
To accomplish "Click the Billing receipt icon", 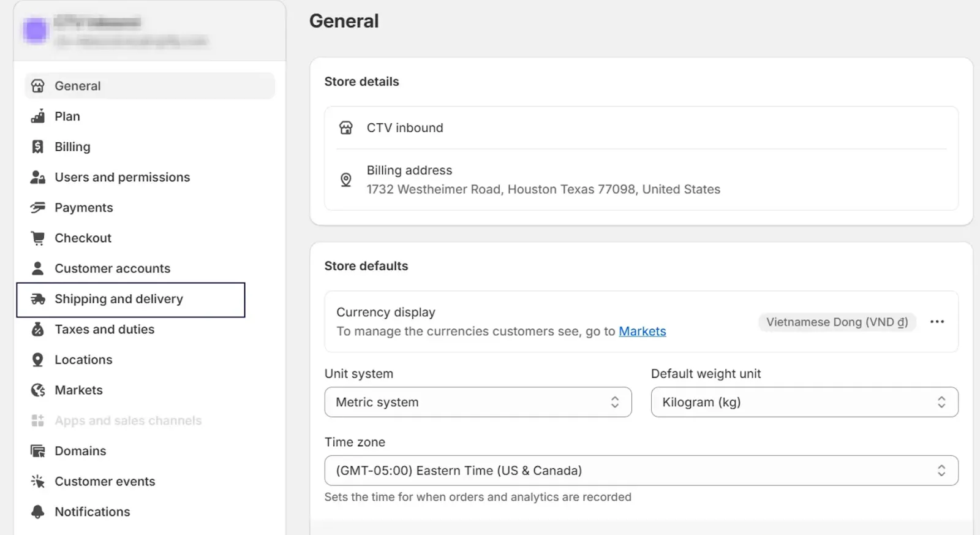I will (38, 147).
